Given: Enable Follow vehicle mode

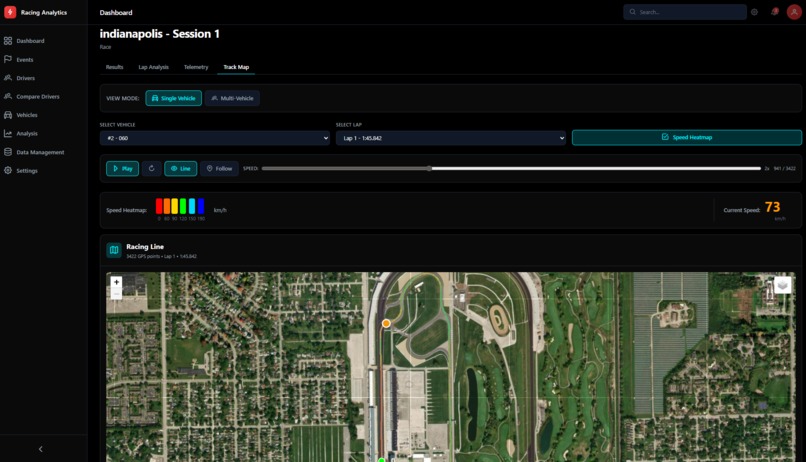Looking at the screenshot, I should tap(219, 169).
